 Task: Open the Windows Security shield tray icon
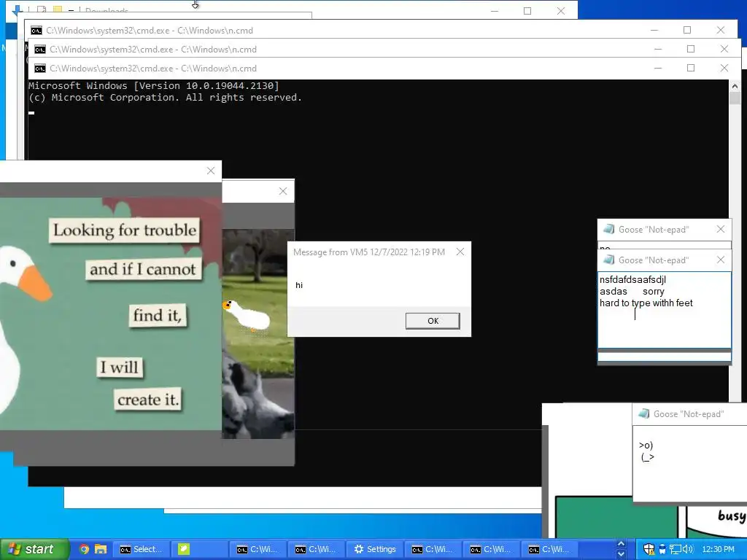coord(649,549)
